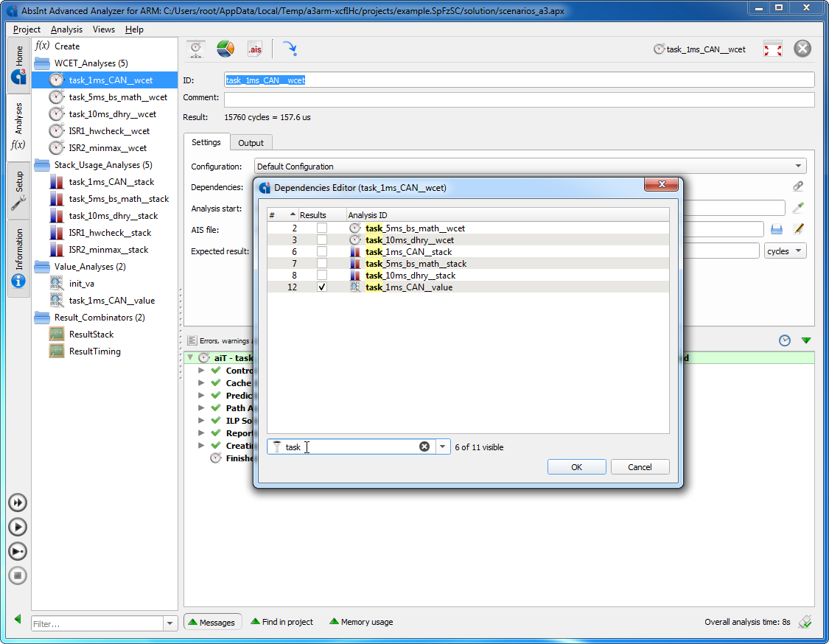Image resolution: width=829 pixels, height=644 pixels.
Task: Expand the ILP message entry
Action: click(x=201, y=420)
